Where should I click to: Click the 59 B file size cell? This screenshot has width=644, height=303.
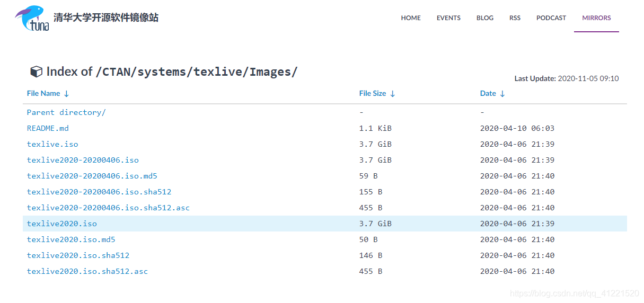[368, 176]
